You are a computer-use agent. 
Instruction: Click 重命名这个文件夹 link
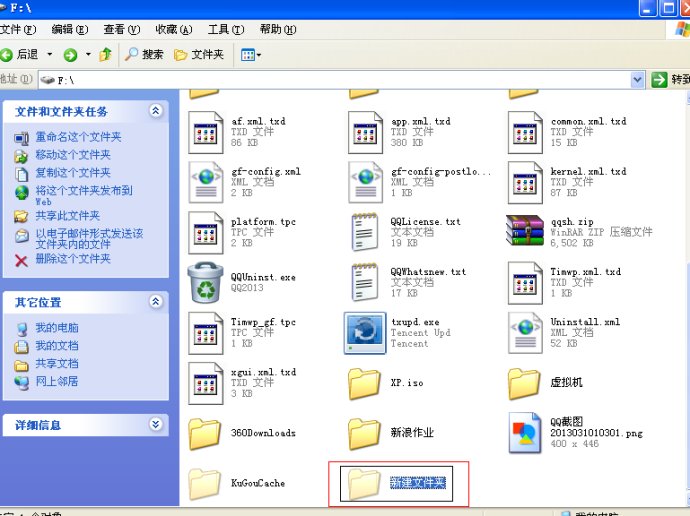click(x=78, y=137)
